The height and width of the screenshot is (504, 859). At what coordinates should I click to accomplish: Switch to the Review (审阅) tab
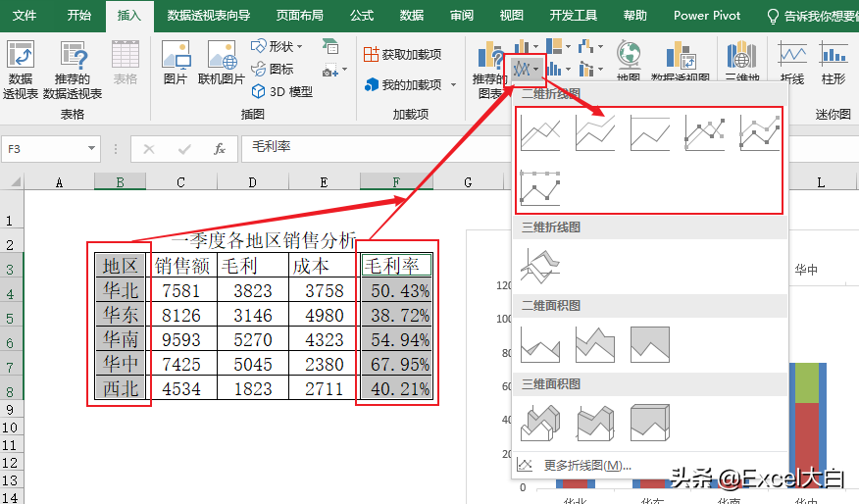point(461,16)
